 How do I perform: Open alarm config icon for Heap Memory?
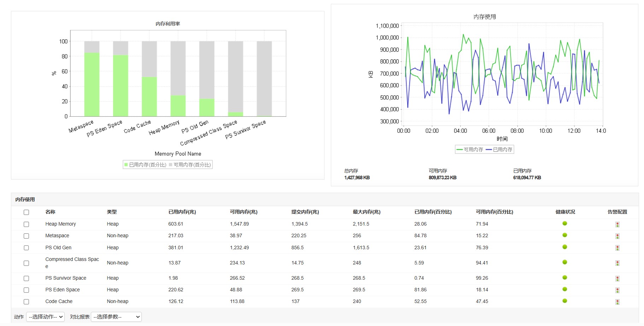pyautogui.click(x=617, y=225)
